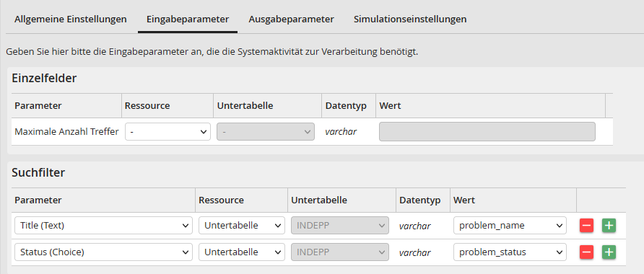This screenshot has width=644, height=274.
Task: Change Ressource dropdown in Title (Text) row
Action: point(241,225)
